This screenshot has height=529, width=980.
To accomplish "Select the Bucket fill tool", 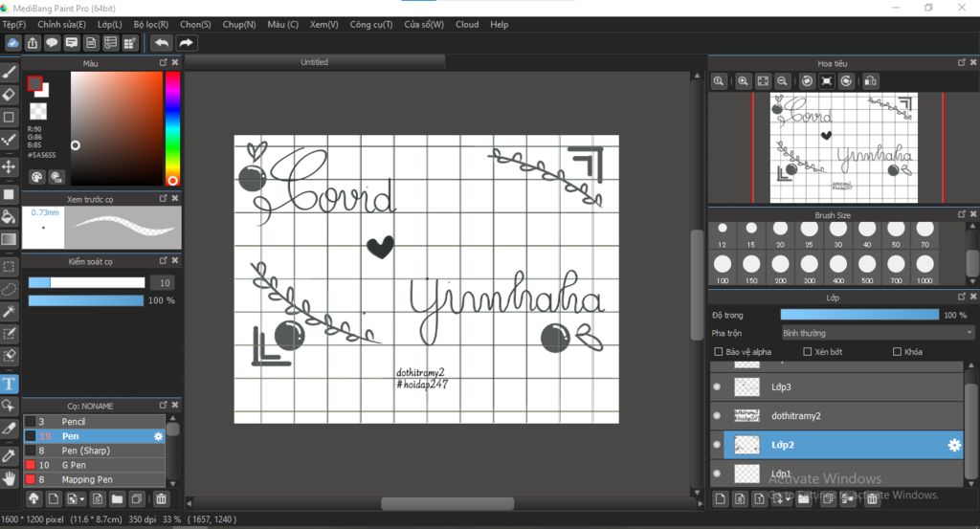I will pyautogui.click(x=9, y=217).
